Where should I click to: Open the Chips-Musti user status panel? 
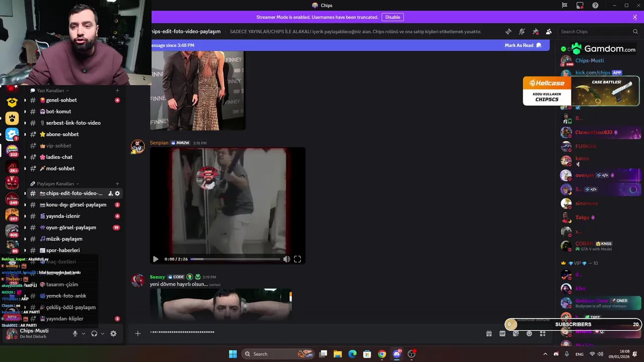35,333
